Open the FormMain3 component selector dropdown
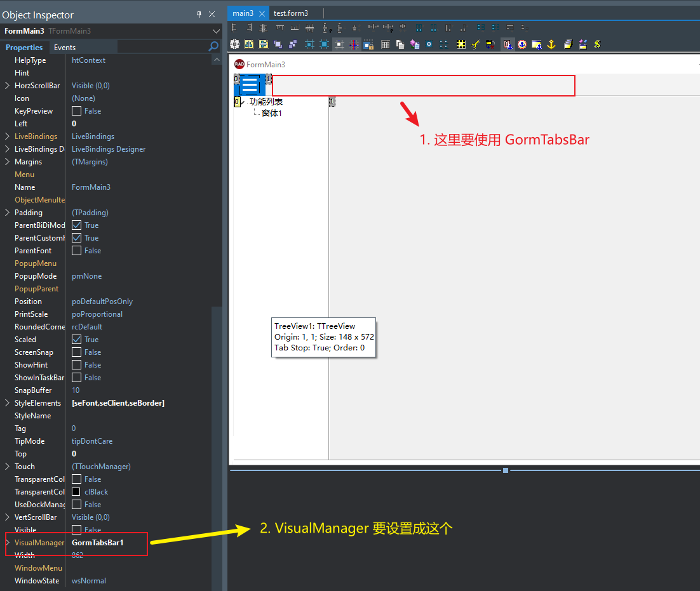 click(x=216, y=31)
